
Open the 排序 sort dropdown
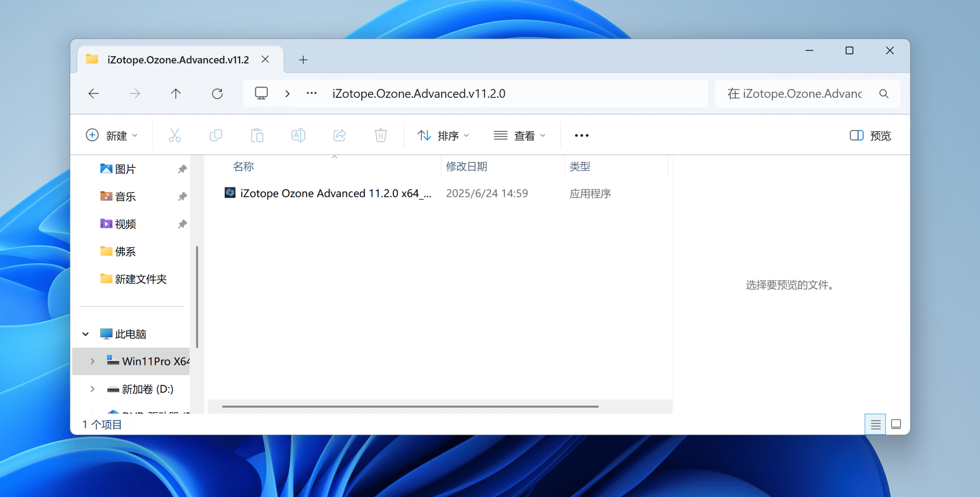point(443,135)
